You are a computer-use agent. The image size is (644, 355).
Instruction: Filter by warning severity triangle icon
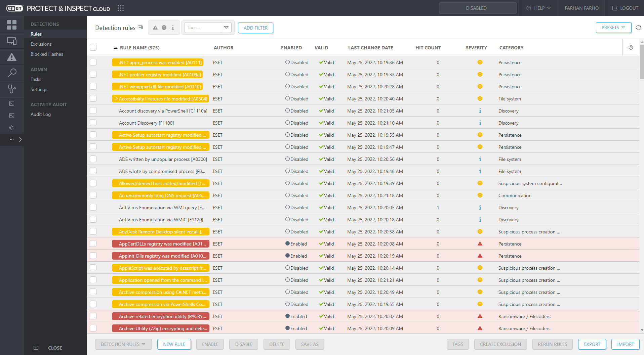[x=155, y=28]
